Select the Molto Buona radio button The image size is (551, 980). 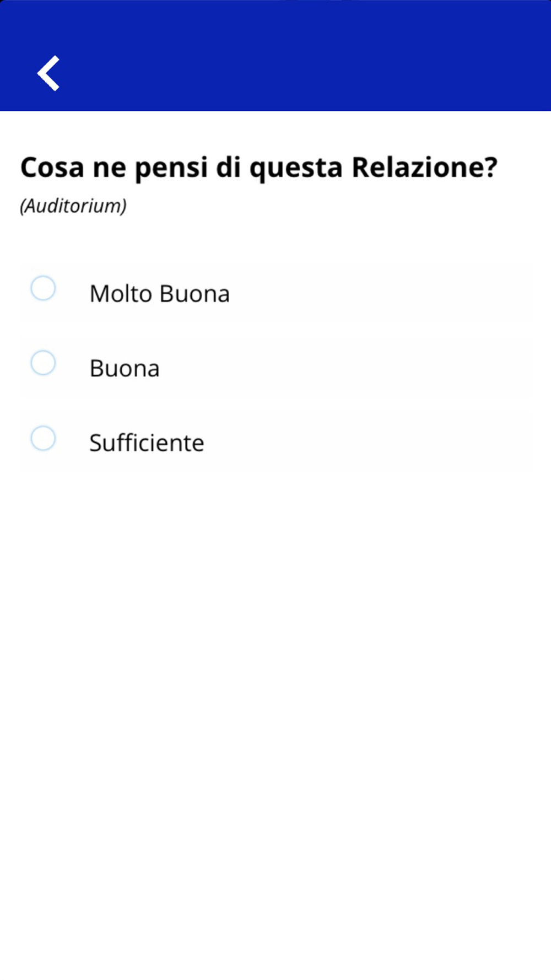click(x=43, y=288)
